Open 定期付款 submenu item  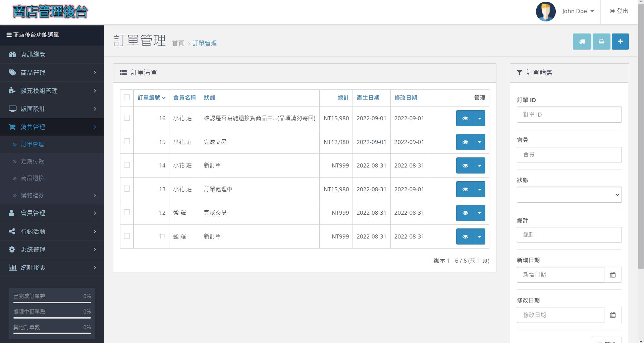pos(52,161)
